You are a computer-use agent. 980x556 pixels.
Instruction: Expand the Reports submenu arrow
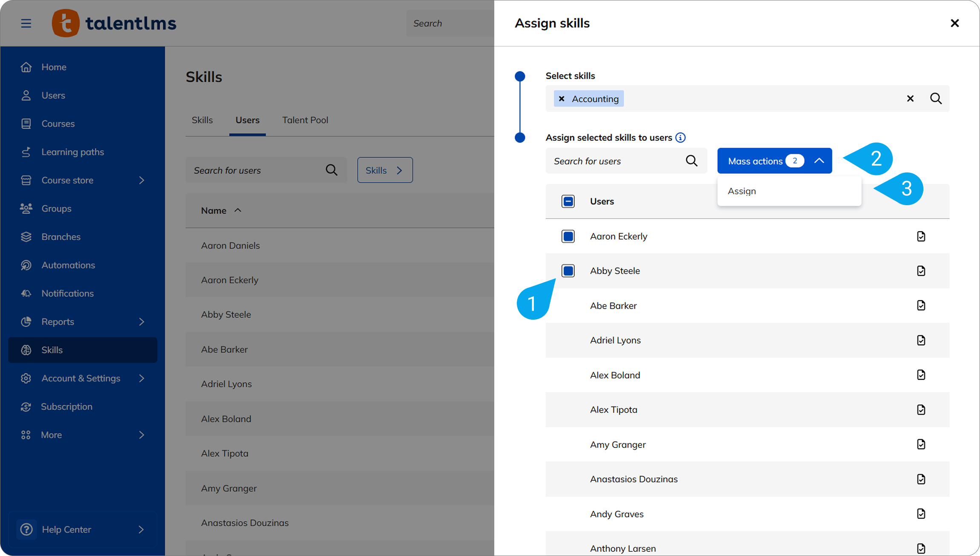142,322
